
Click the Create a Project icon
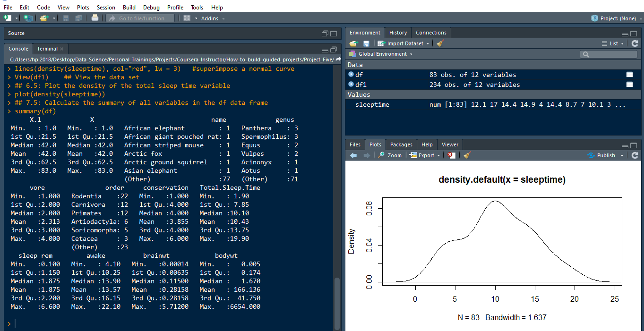click(28, 18)
